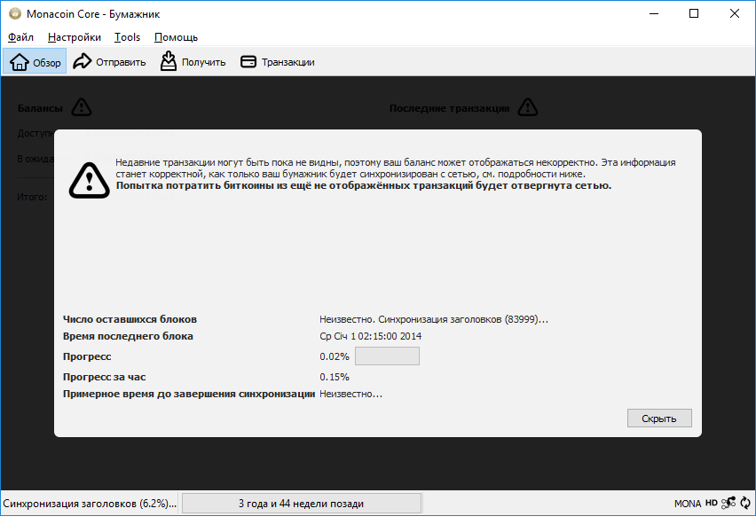The image size is (756, 532).
Task: Click the warning icon next to Последние транзакции
Action: tap(528, 107)
